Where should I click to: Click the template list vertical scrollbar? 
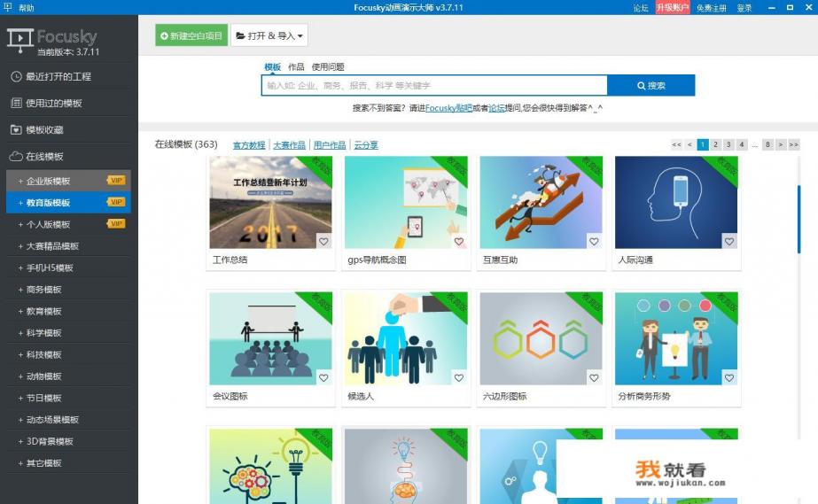click(x=799, y=219)
